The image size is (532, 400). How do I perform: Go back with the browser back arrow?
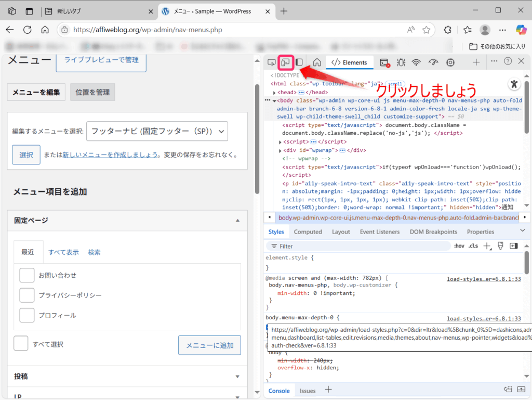pos(10,30)
